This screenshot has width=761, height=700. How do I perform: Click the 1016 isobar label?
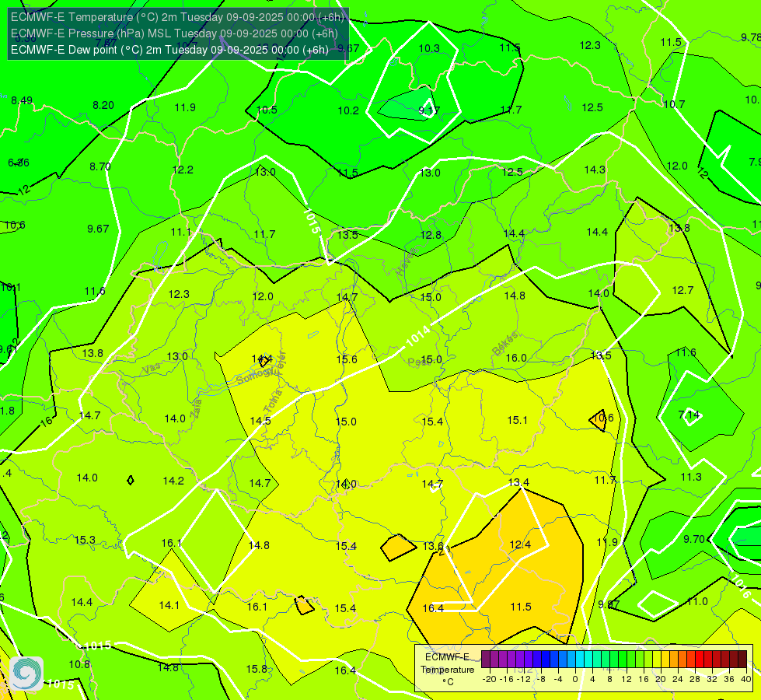tap(741, 586)
